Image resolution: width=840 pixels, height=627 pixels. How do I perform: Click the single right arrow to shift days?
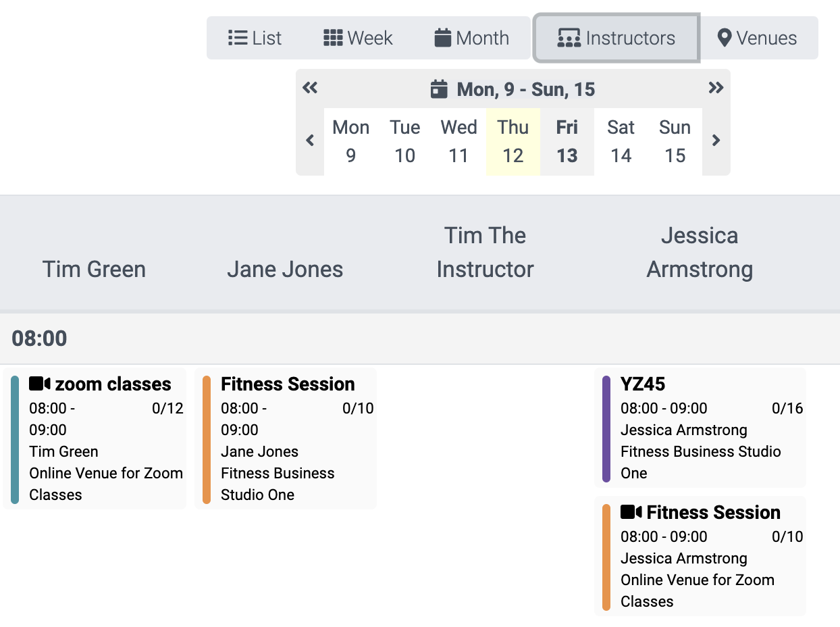[716, 141]
